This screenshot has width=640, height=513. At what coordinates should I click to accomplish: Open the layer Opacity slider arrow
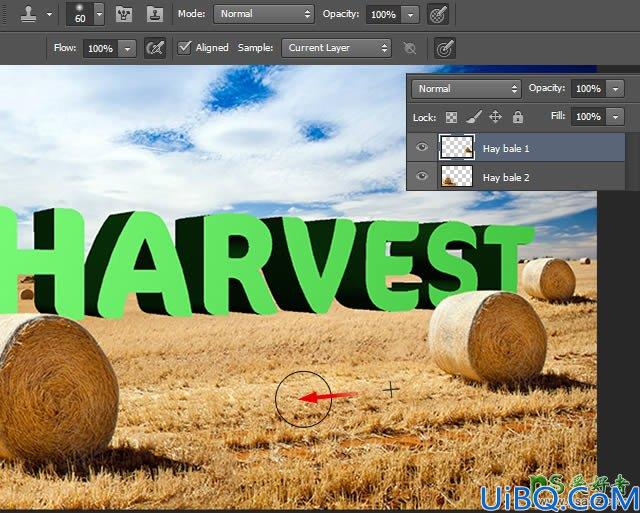tap(615, 89)
